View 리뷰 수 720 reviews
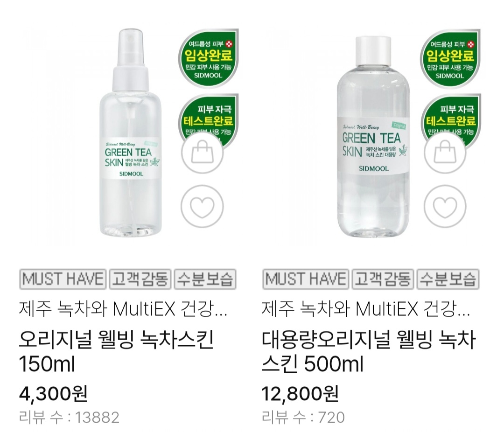The width and height of the screenshot is (504, 432). point(303,417)
